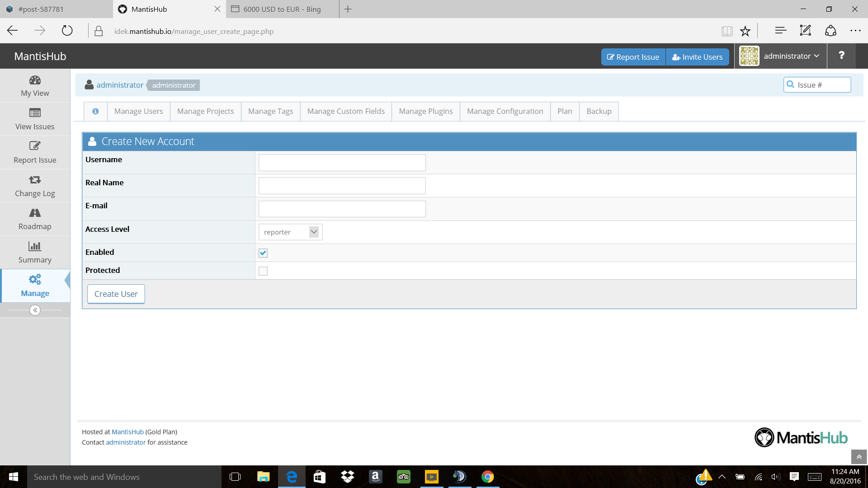Collapse the sidebar with double-chevron button

pyautogui.click(x=35, y=310)
